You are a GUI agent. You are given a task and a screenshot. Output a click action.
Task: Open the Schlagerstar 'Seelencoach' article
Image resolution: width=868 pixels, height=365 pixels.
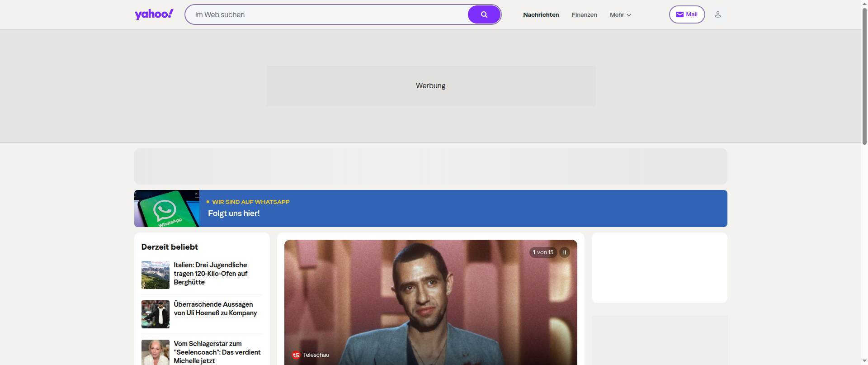(217, 352)
